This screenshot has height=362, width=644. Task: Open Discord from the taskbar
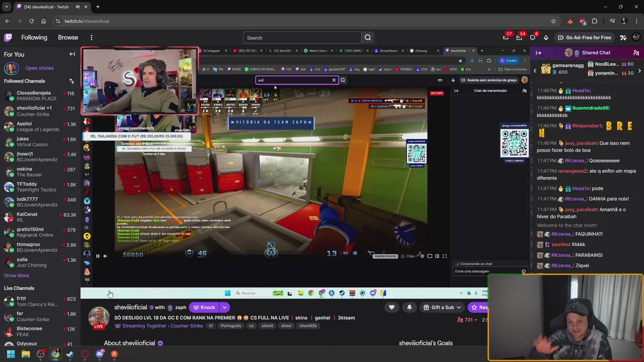point(100,354)
